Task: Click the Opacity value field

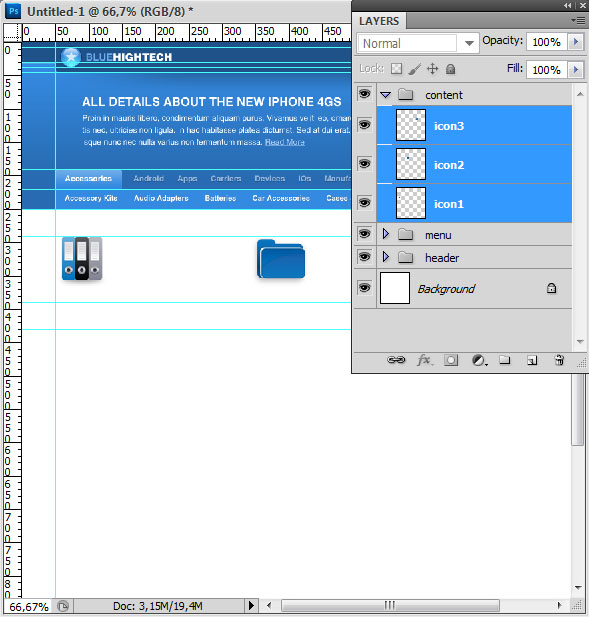Action: point(547,42)
